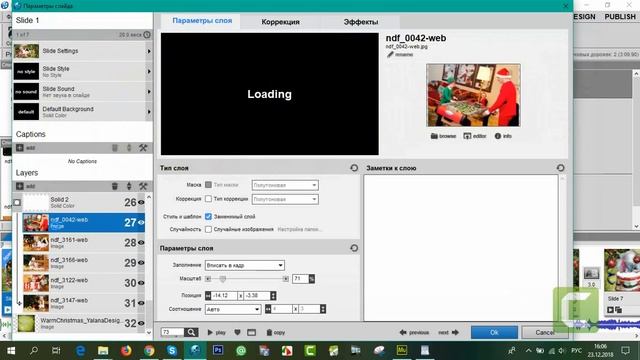
Task: Open the image editor icon
Action: 467,136
